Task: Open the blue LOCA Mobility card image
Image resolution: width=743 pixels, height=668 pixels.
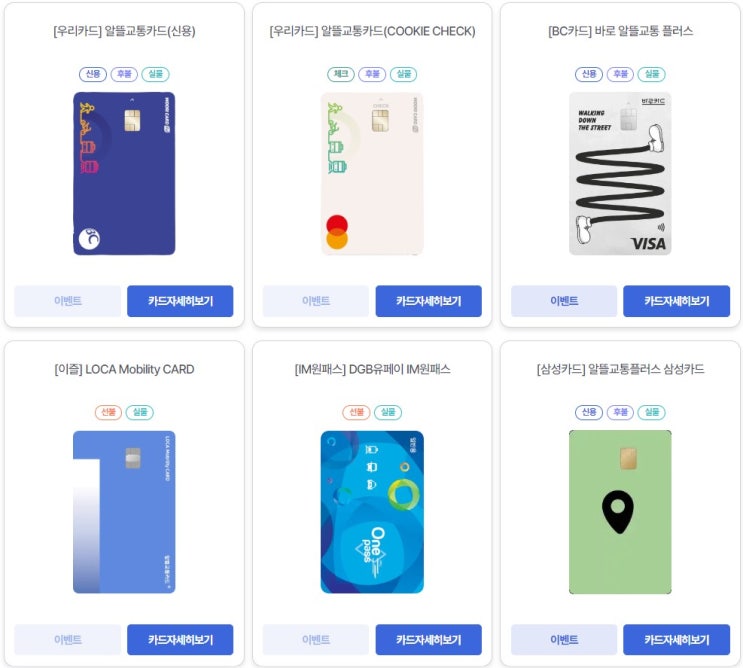Action: tap(124, 512)
